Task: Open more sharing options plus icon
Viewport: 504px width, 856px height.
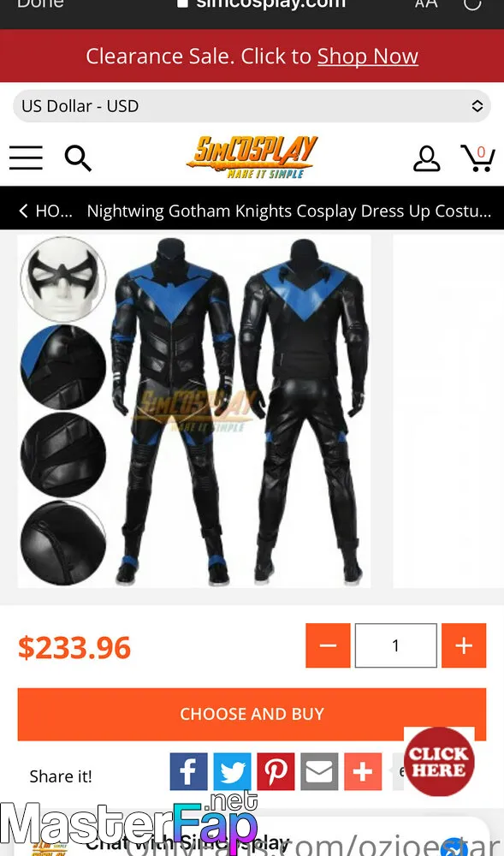Action: (363, 771)
